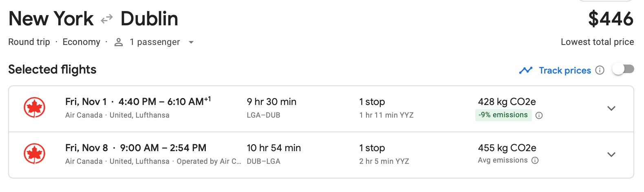Click the Track prices graph icon
Viewport: 644px width, 192px height.
526,70
